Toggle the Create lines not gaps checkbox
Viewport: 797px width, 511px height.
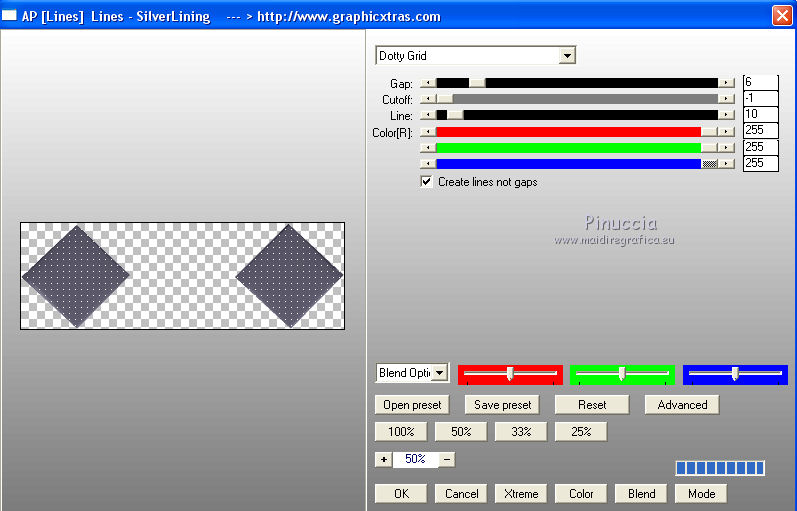[x=426, y=182]
